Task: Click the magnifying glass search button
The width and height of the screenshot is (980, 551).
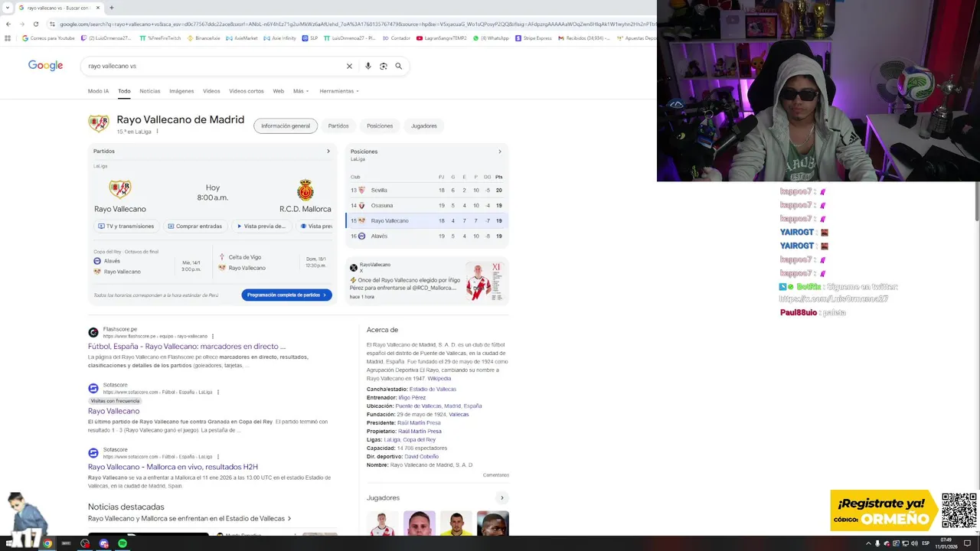Action: tap(399, 66)
